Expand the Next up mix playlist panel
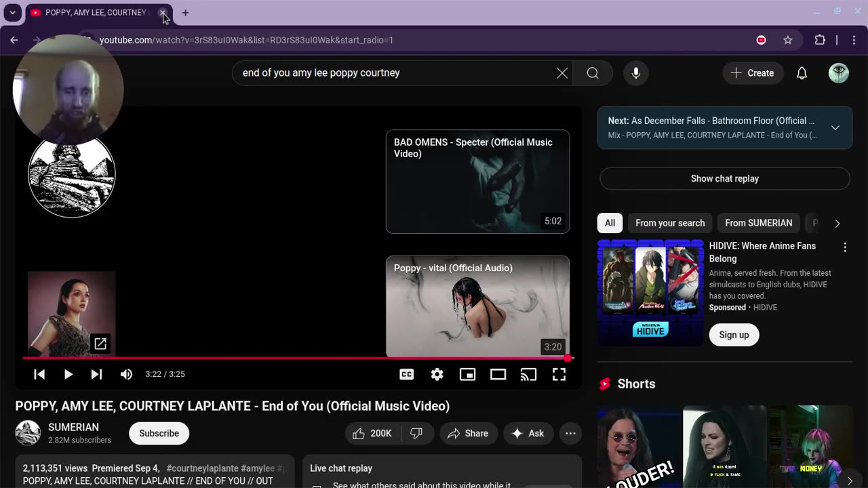The image size is (868, 488). [x=835, y=127]
